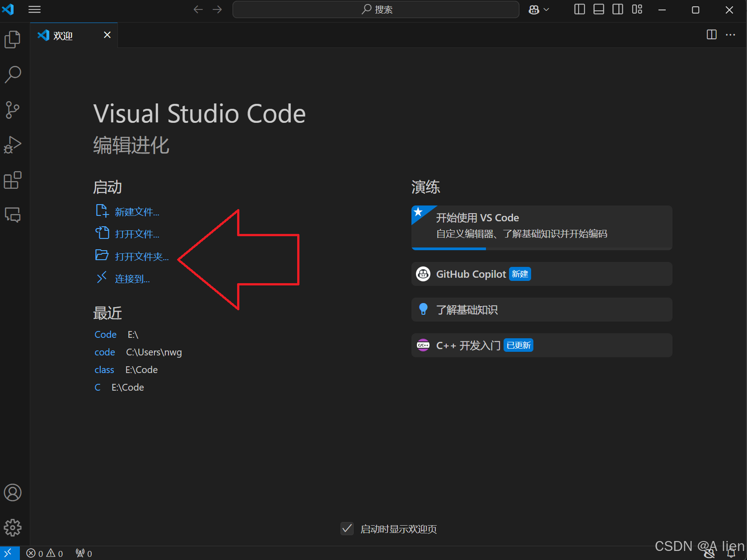Open the Source Control view
This screenshot has height=560, width=747.
(x=13, y=110)
